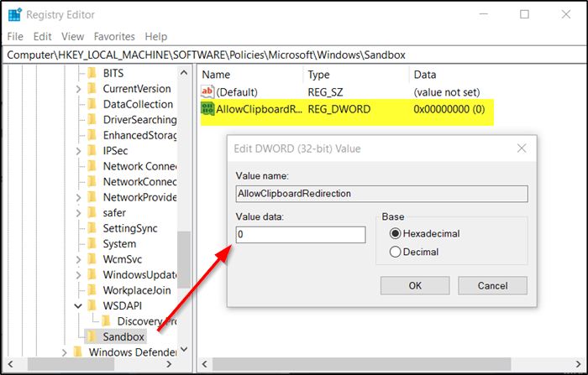Viewport: 588px width, 375px height.
Task: Expand the safer key
Action: [78, 213]
